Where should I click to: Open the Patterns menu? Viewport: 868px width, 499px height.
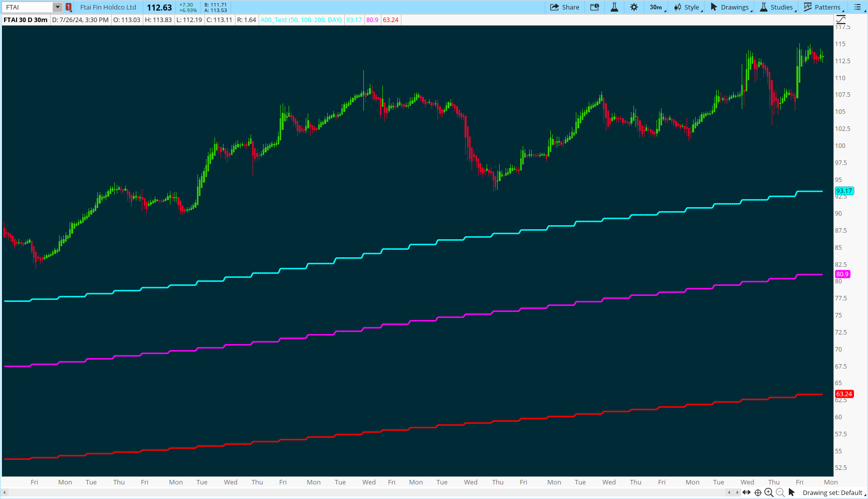pos(823,7)
